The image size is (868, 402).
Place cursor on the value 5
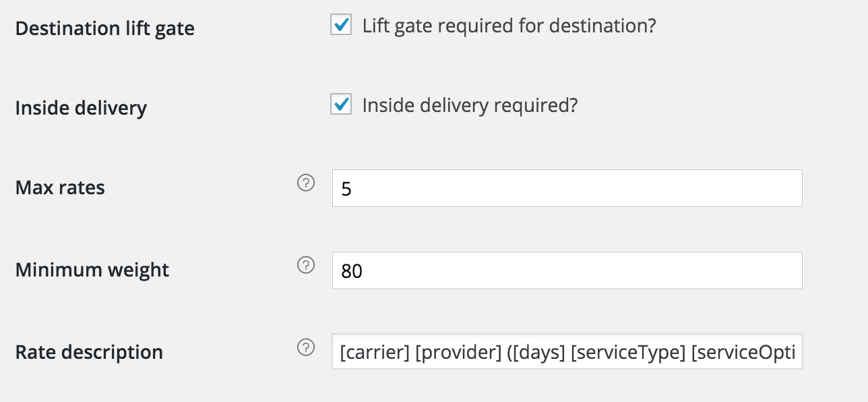(x=346, y=189)
